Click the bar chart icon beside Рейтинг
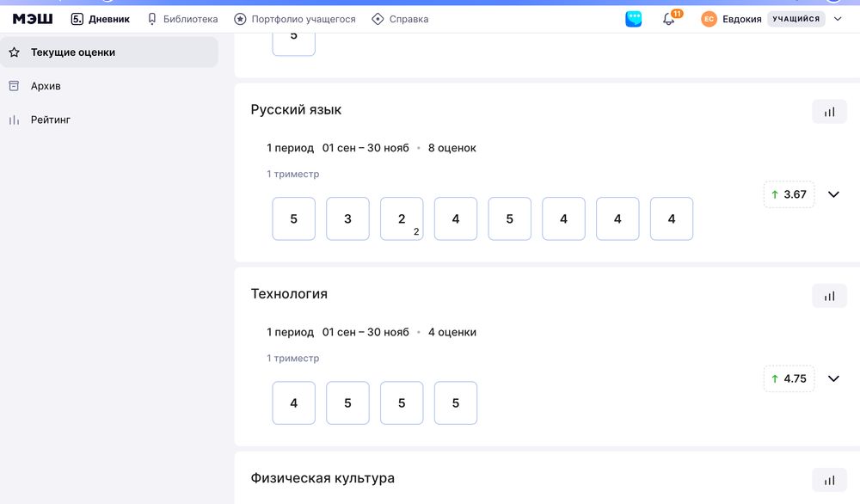Image resolution: width=860 pixels, height=504 pixels. coord(15,120)
